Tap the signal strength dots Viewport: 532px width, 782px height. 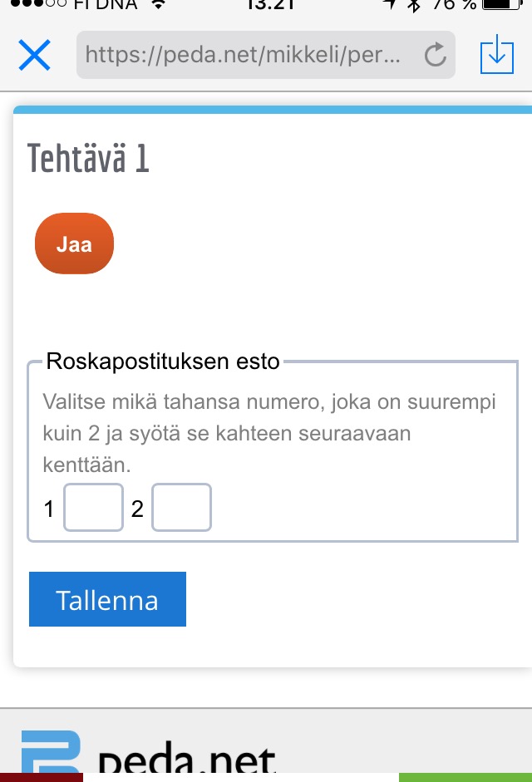29,3
